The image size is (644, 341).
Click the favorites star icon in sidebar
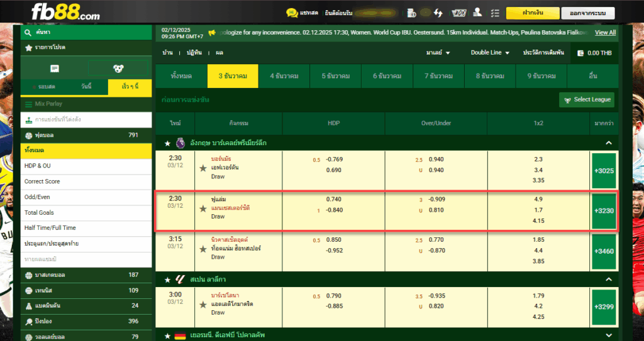[x=28, y=48]
